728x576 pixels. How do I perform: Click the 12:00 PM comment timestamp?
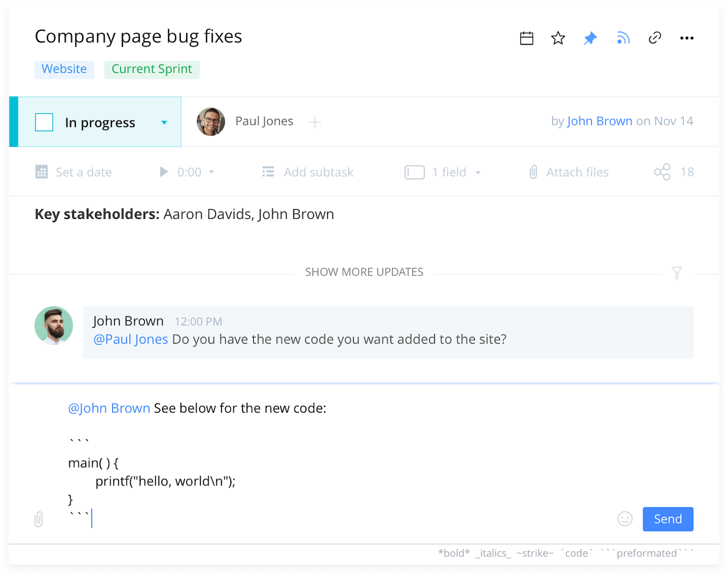pyautogui.click(x=198, y=322)
